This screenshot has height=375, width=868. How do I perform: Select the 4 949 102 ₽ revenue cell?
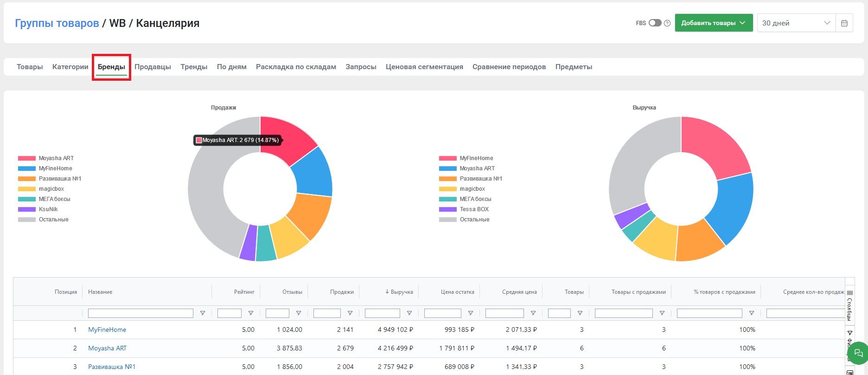tap(395, 330)
